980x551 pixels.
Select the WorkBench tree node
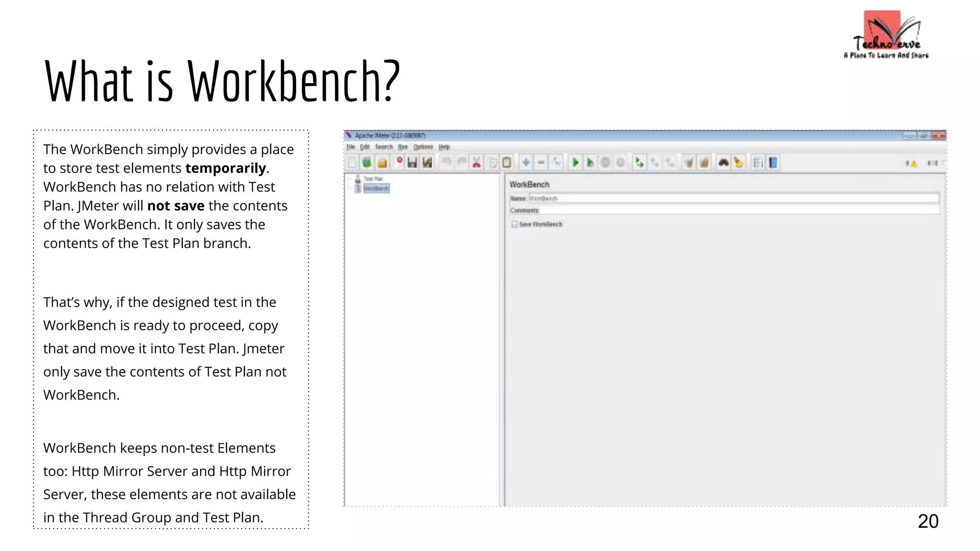pos(376,188)
